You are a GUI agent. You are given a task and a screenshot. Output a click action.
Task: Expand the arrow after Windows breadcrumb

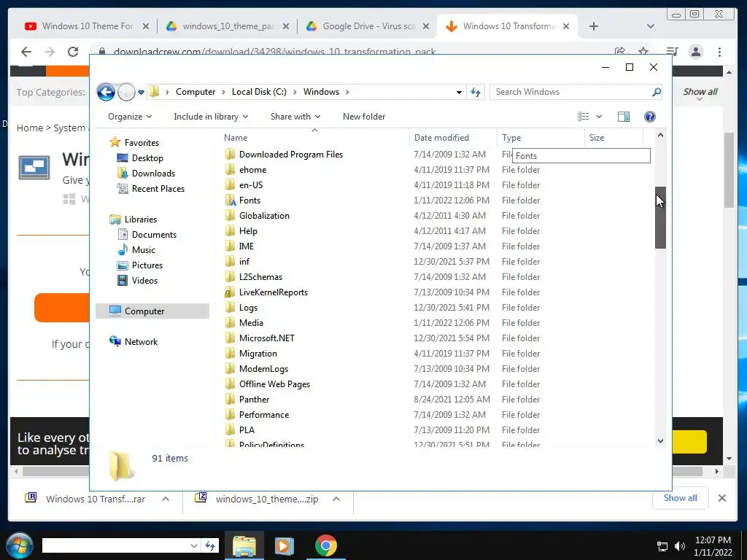pyautogui.click(x=347, y=92)
